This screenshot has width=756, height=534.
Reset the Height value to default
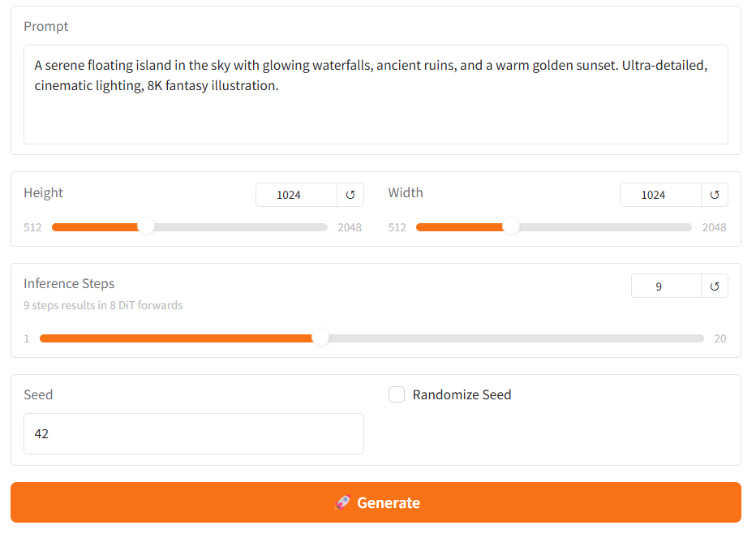click(350, 195)
